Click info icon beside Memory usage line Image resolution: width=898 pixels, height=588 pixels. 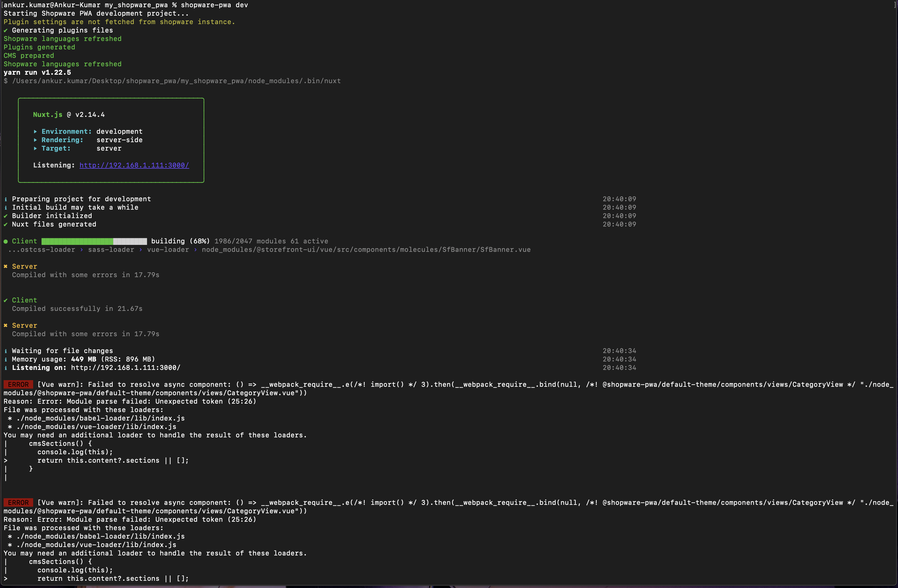point(6,359)
